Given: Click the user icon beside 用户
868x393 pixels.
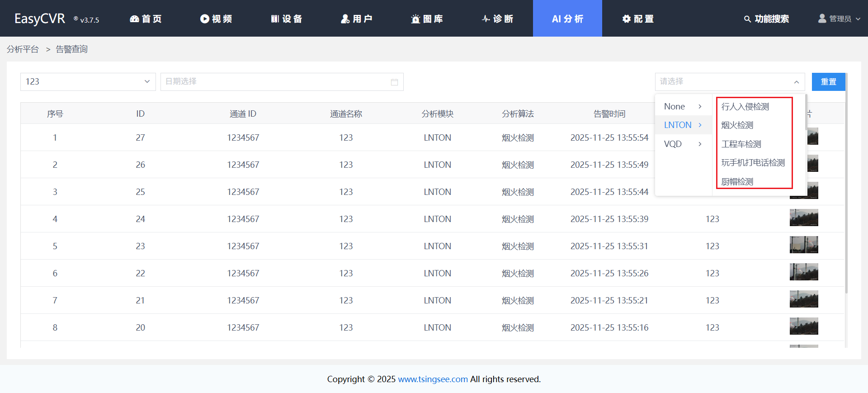Looking at the screenshot, I should tap(345, 19).
